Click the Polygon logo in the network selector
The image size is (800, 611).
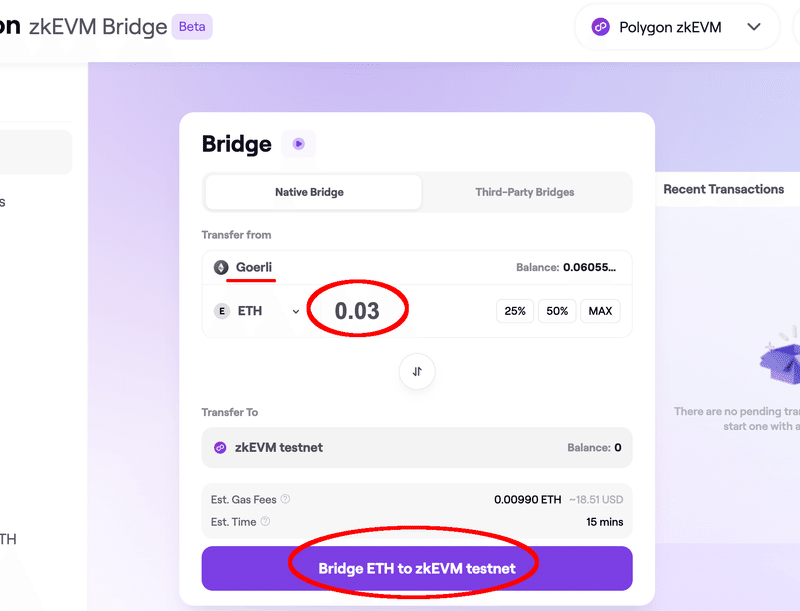point(601,27)
